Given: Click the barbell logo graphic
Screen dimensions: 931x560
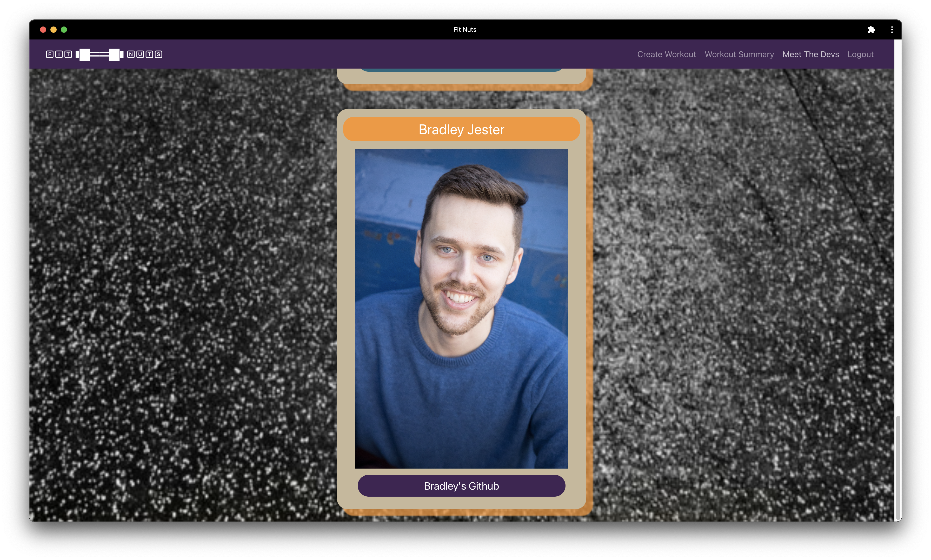Looking at the screenshot, I should pyautogui.click(x=100, y=54).
